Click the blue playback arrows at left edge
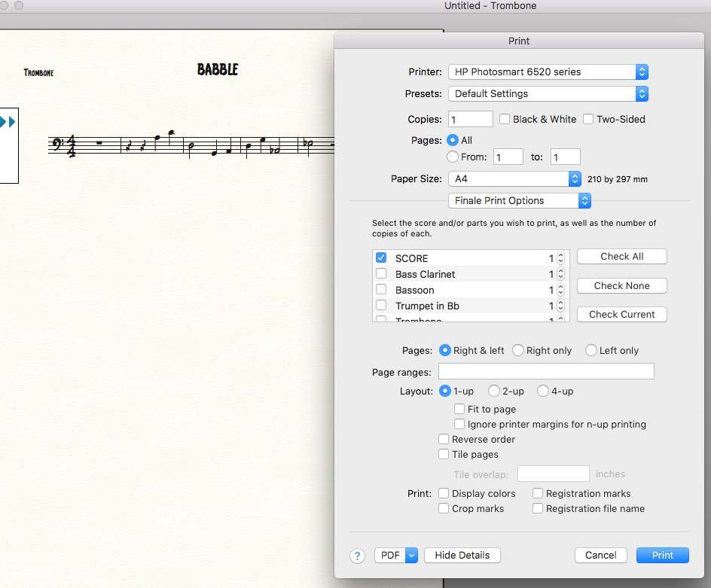The width and height of the screenshot is (711, 588). pos(8,121)
